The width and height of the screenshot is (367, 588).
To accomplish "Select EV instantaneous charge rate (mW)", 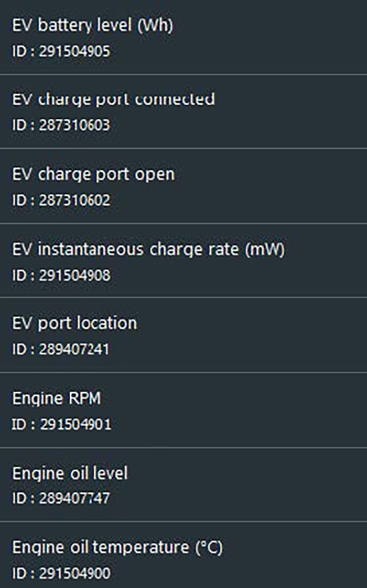I will 183,261.
